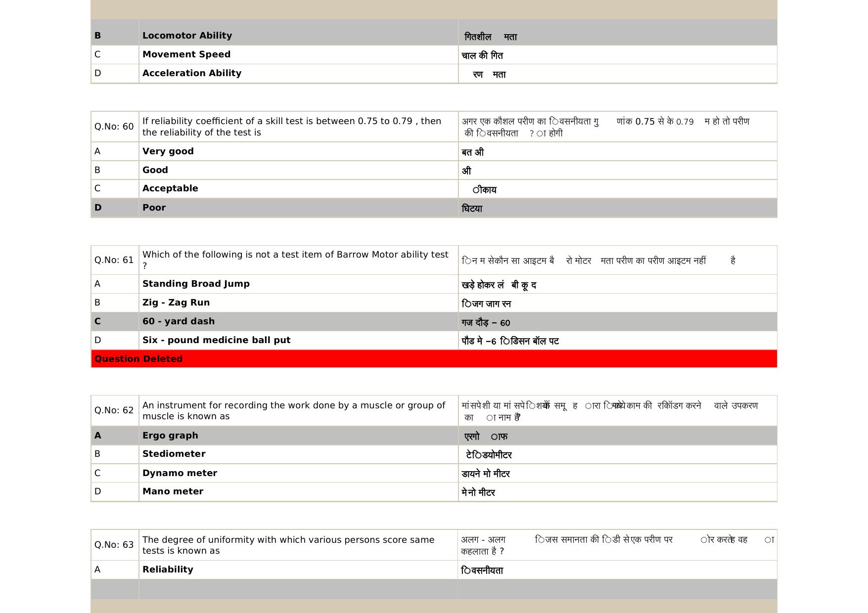Click the red Question Deleted banner
Screen dimensions: 868x613
pyautogui.click(x=433, y=359)
